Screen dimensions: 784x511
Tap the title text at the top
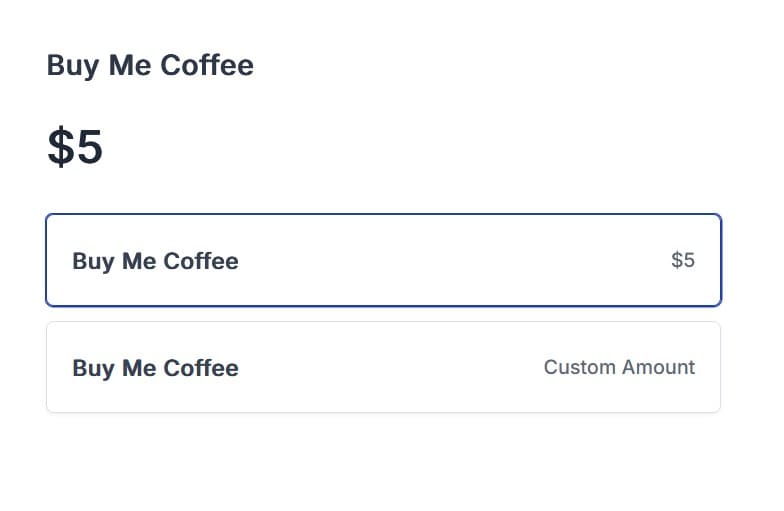(x=150, y=66)
